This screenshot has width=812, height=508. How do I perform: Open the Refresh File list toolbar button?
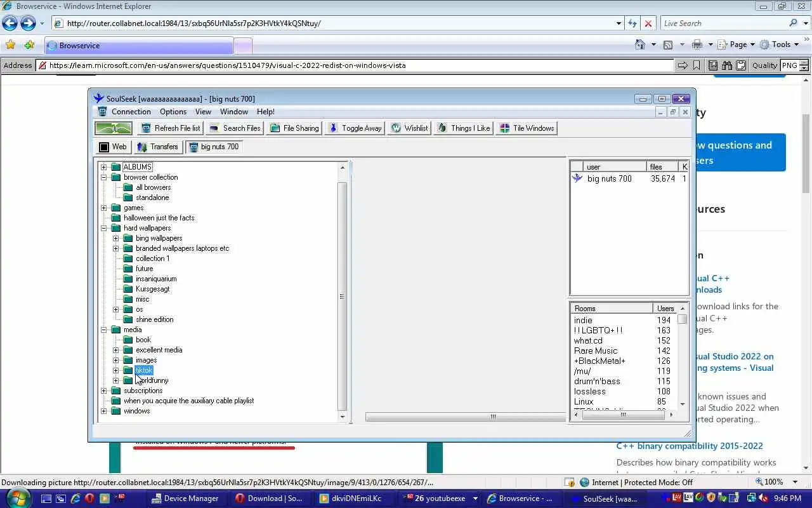tap(170, 128)
